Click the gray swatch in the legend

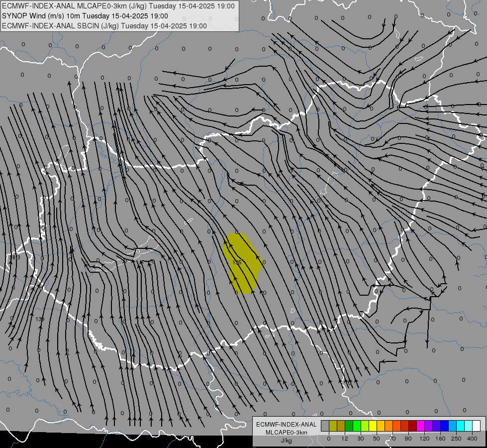(x=325, y=426)
